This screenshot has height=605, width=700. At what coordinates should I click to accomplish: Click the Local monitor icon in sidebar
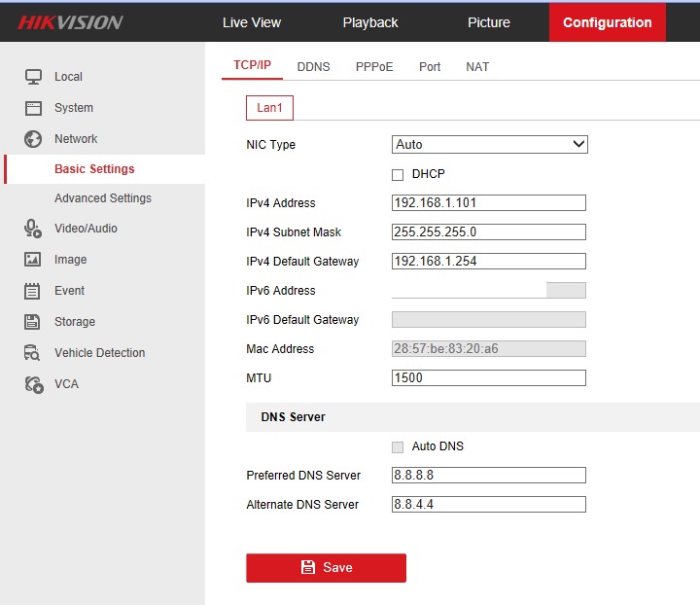point(33,77)
